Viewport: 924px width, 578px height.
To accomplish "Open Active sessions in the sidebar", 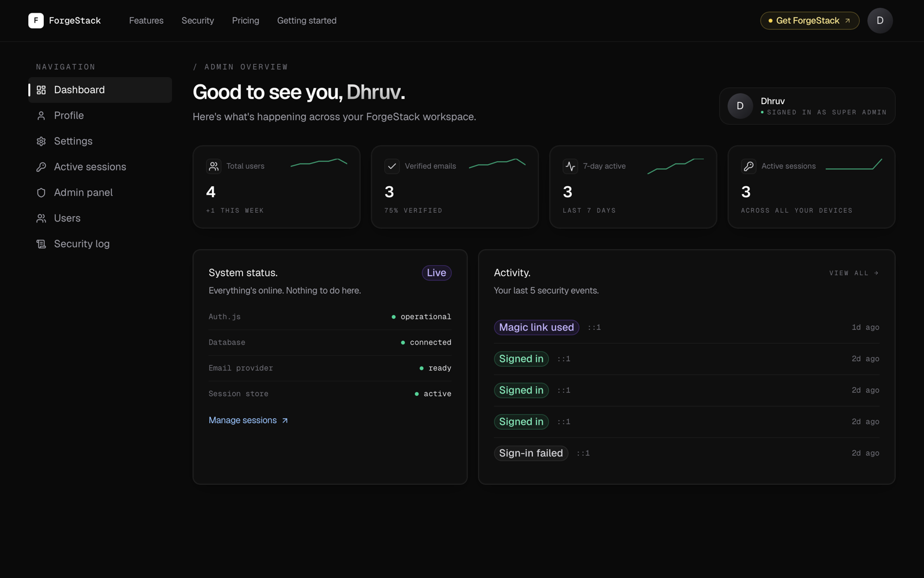I will (100, 167).
